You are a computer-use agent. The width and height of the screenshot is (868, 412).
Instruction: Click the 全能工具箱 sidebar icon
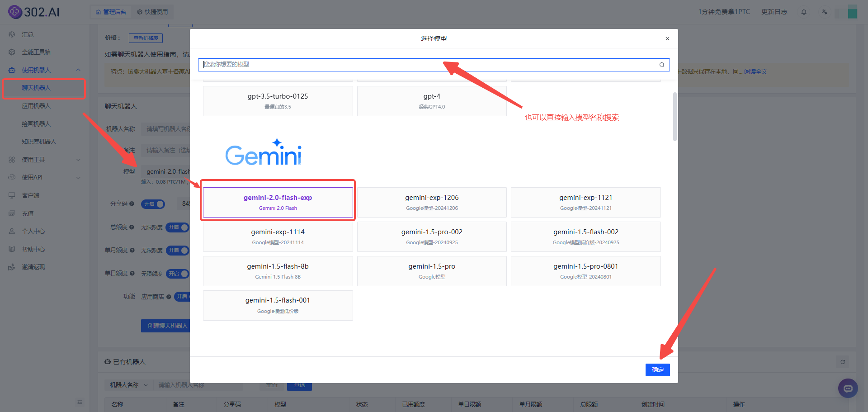click(x=12, y=52)
